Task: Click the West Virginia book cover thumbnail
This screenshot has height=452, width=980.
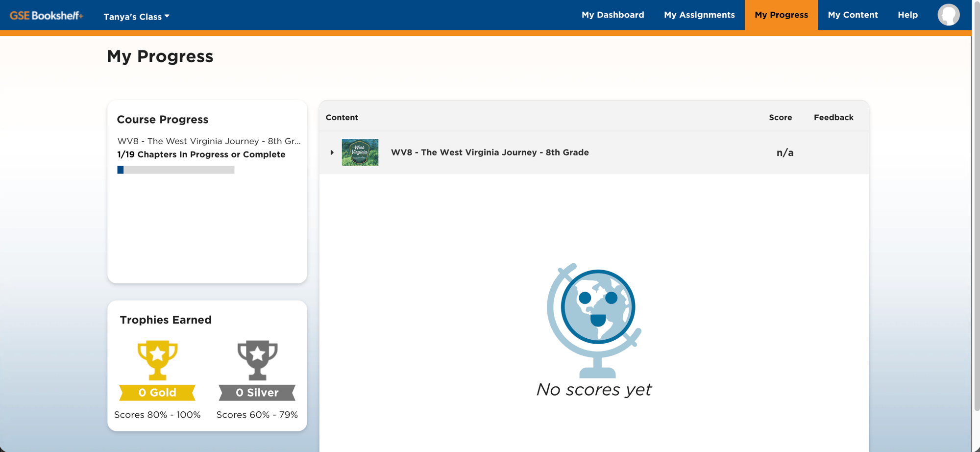Action: pyautogui.click(x=360, y=152)
